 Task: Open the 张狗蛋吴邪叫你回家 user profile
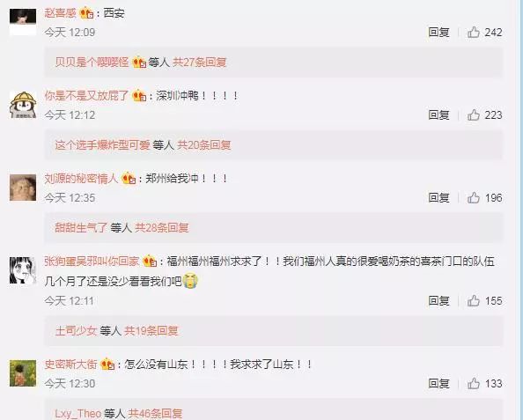92,261
